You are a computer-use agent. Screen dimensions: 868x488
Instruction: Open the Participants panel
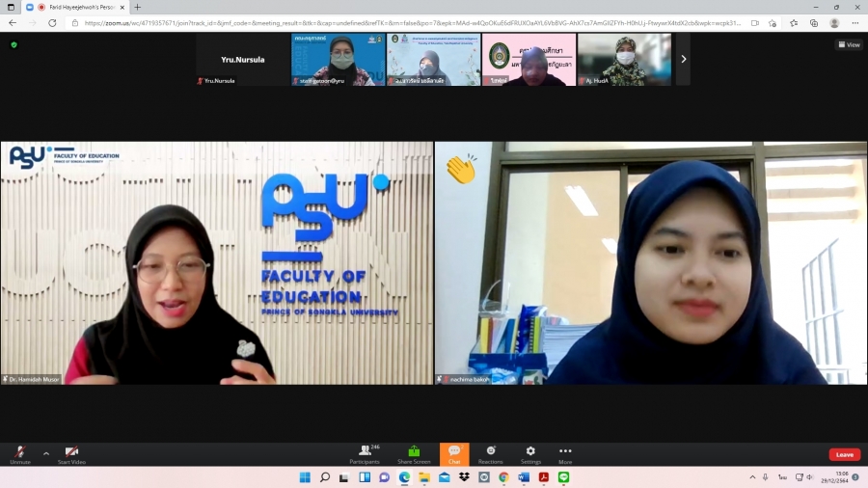click(365, 453)
